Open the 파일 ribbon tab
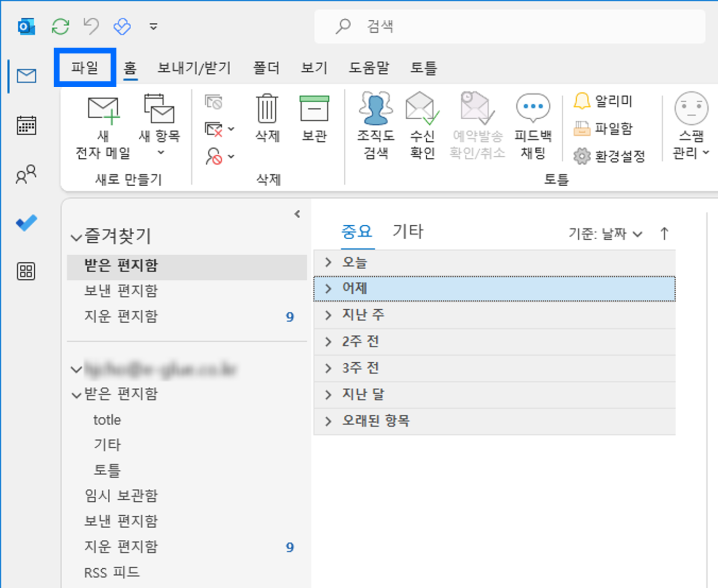 pyautogui.click(x=84, y=68)
